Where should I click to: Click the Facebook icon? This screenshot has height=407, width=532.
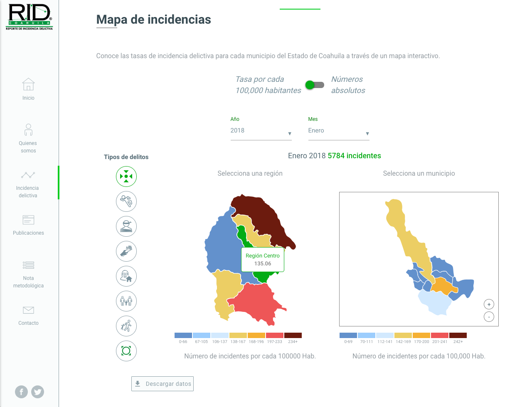pyautogui.click(x=22, y=392)
